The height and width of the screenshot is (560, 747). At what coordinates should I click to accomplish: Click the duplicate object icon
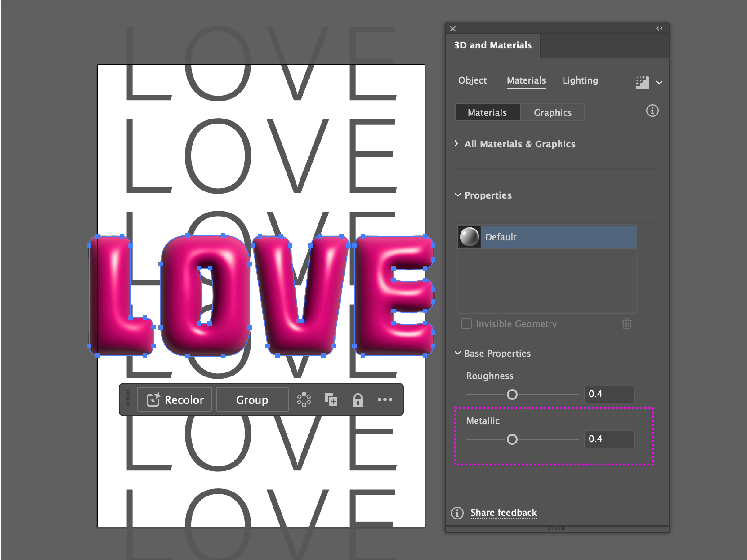pos(331,399)
